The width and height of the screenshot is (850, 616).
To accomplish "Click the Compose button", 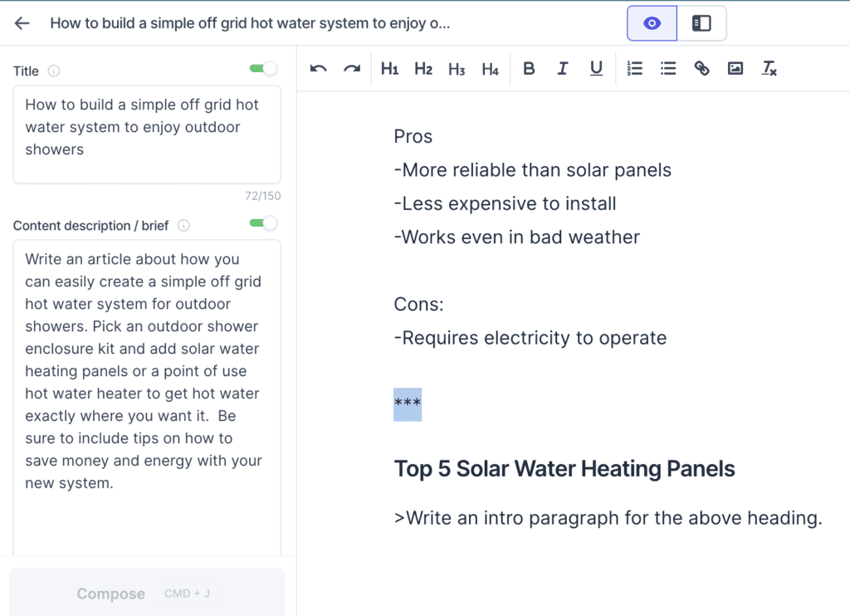I will [147, 594].
